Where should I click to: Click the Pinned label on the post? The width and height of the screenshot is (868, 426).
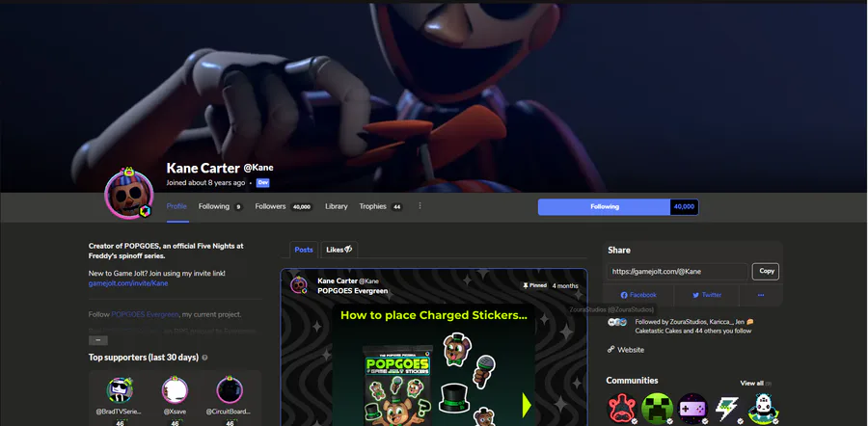click(x=533, y=286)
